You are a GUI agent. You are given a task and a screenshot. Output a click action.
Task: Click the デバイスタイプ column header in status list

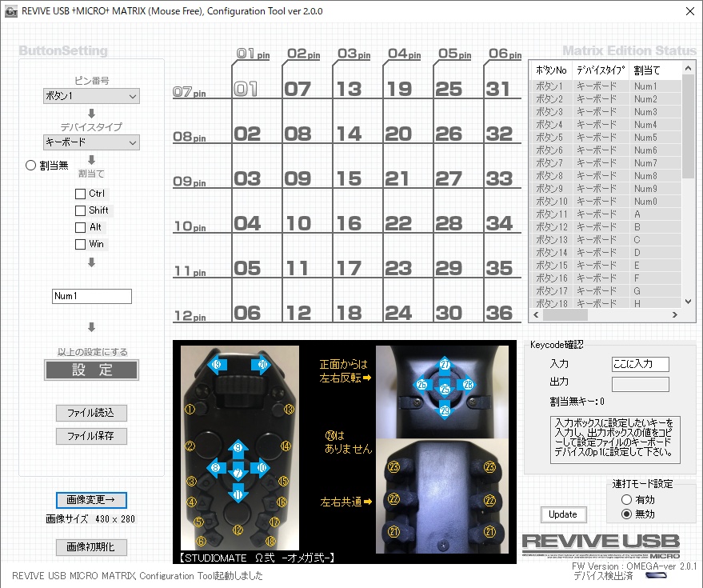pyautogui.click(x=601, y=70)
